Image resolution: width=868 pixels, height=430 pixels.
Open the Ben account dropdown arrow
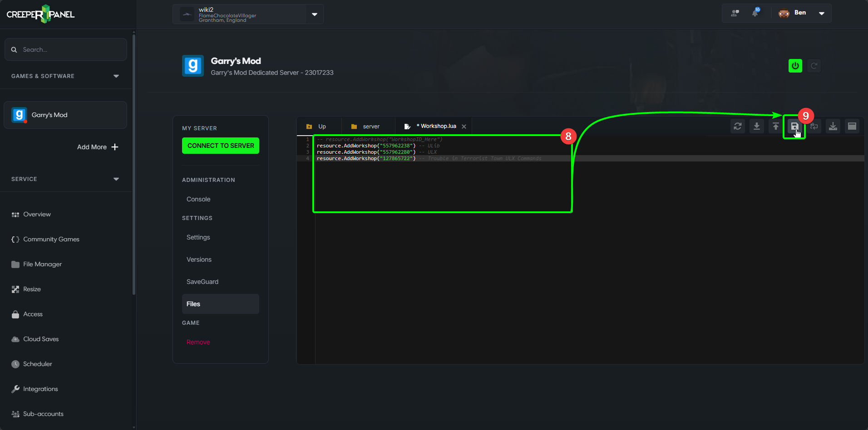click(822, 13)
